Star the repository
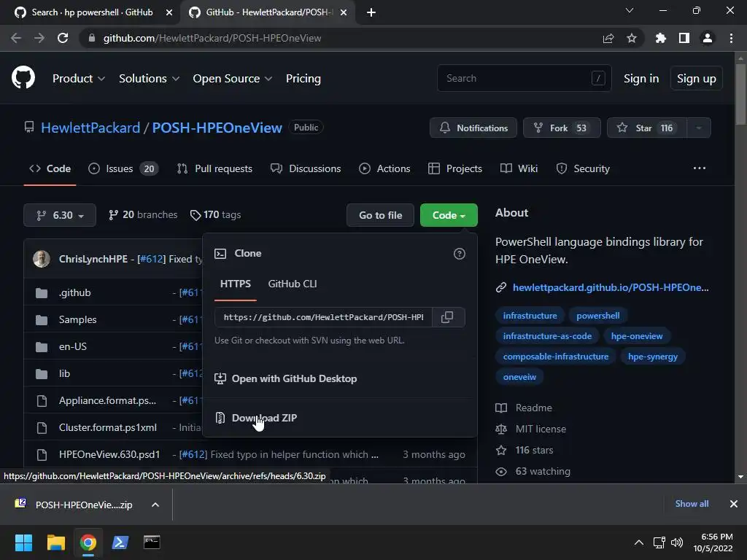The image size is (747, 560). (647, 128)
